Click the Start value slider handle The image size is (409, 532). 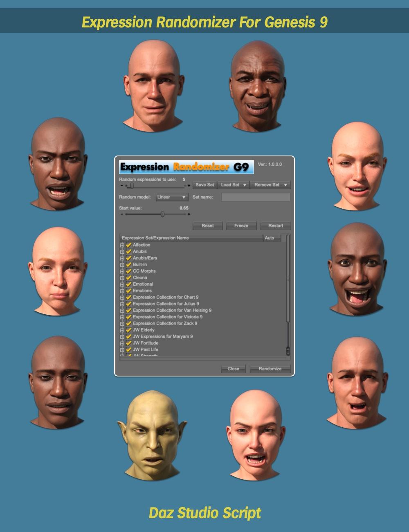pos(162,214)
